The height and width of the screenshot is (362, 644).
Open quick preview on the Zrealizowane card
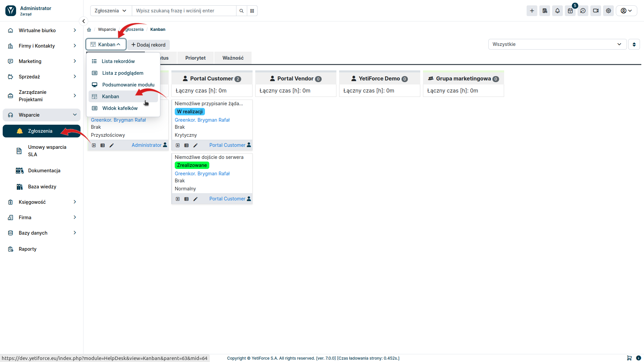(178, 199)
